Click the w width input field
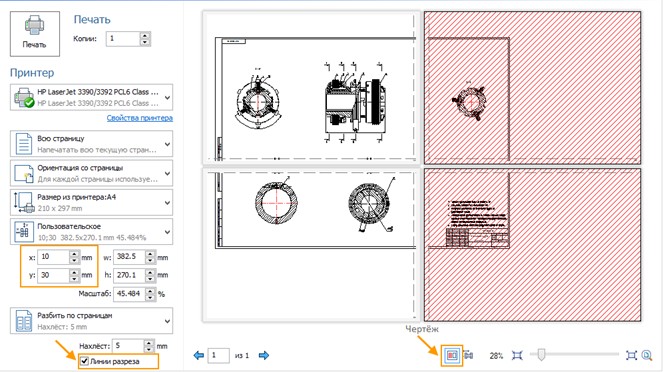 click(x=129, y=257)
